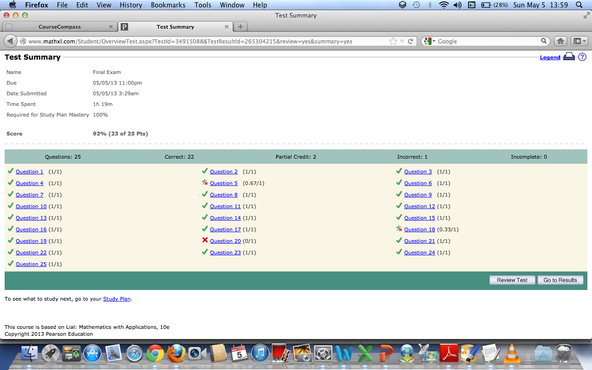Click the Firefox icon in the dock
Viewport: 592px width, 370px height.
176,353
